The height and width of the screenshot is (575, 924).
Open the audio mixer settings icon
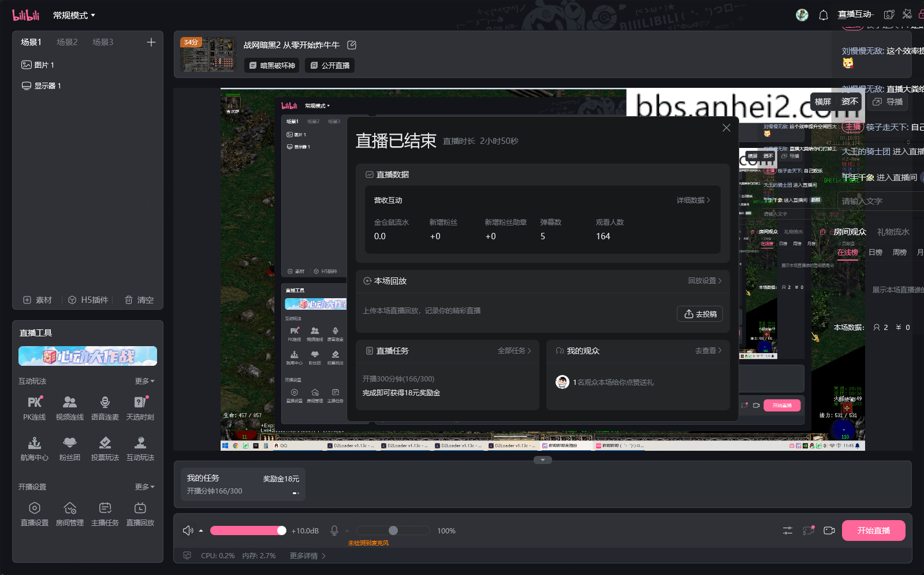788,531
